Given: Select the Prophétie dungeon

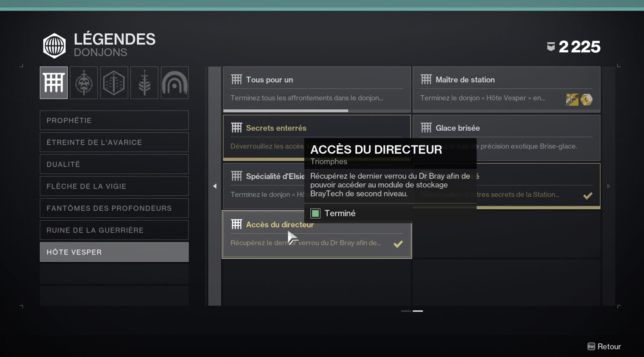Looking at the screenshot, I should (x=114, y=120).
